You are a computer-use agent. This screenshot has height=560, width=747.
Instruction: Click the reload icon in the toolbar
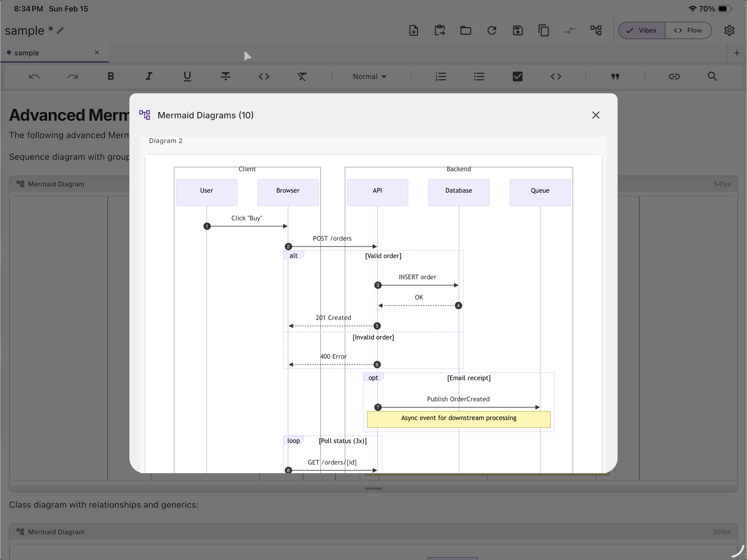[x=492, y=30]
